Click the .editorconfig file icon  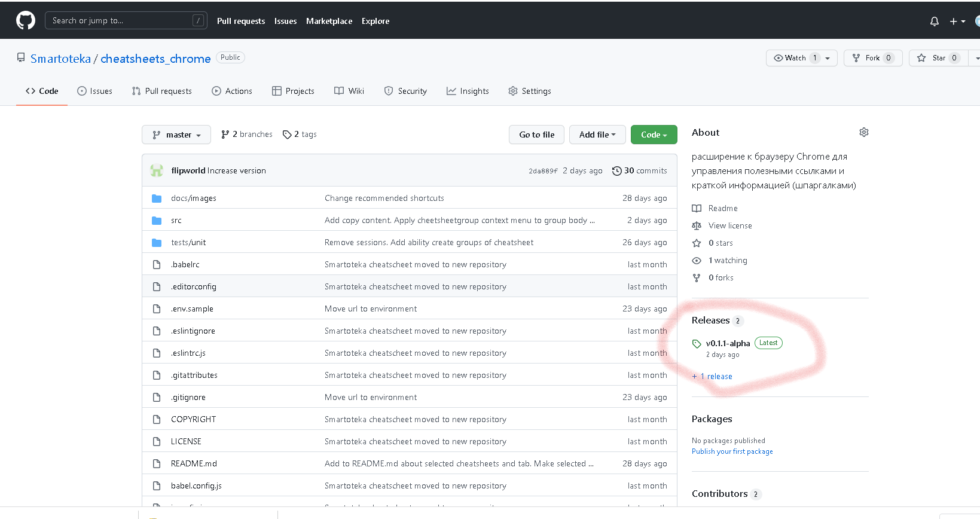[157, 286]
